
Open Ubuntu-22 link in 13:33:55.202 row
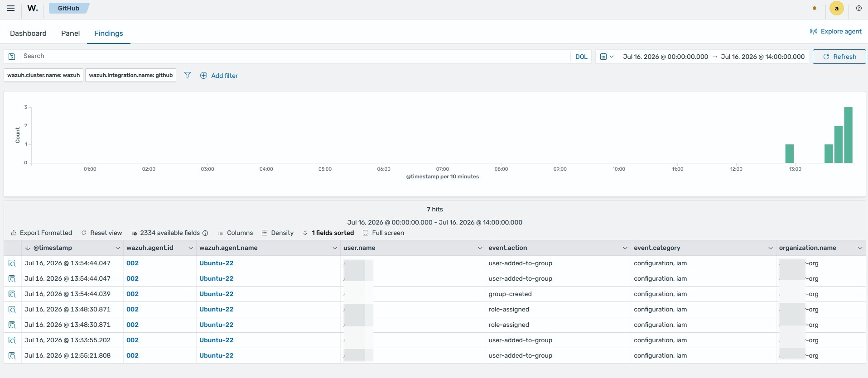coord(217,340)
